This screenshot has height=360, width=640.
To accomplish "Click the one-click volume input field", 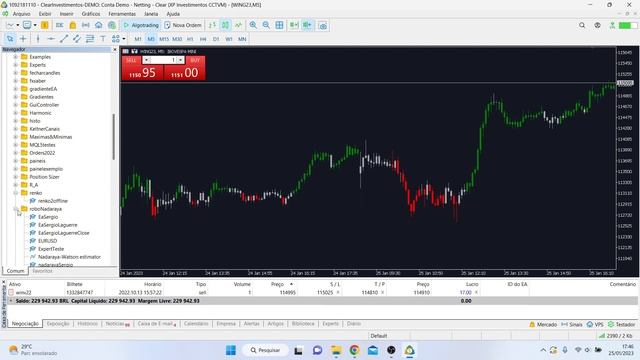I will click(163, 60).
